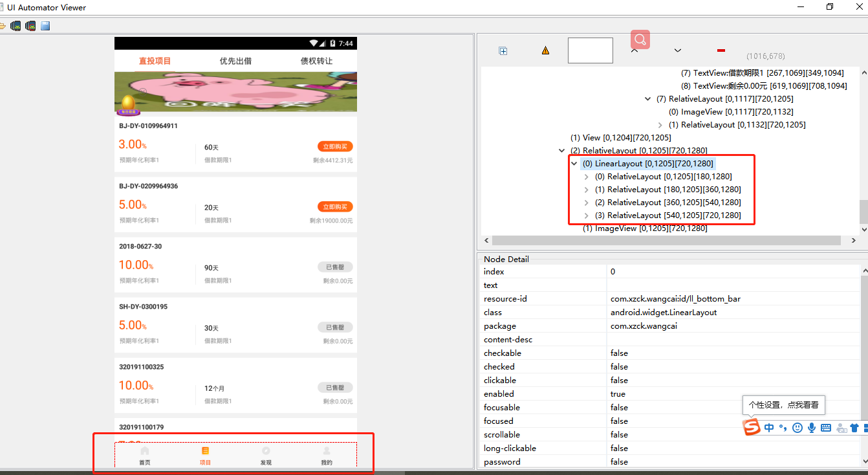The image size is (868, 475).
Task: Click the resource-id value com.xzck.wangcai:id/ll_bottom_bar
Action: (675, 299)
